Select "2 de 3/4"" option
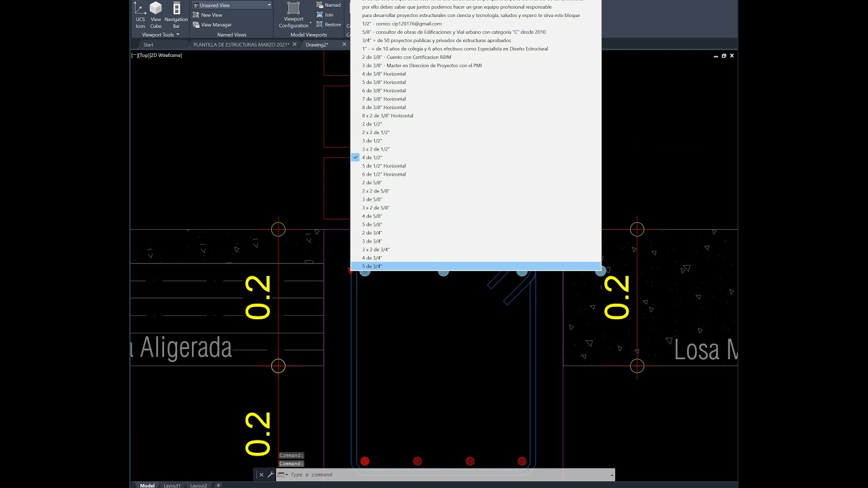 tap(475, 233)
